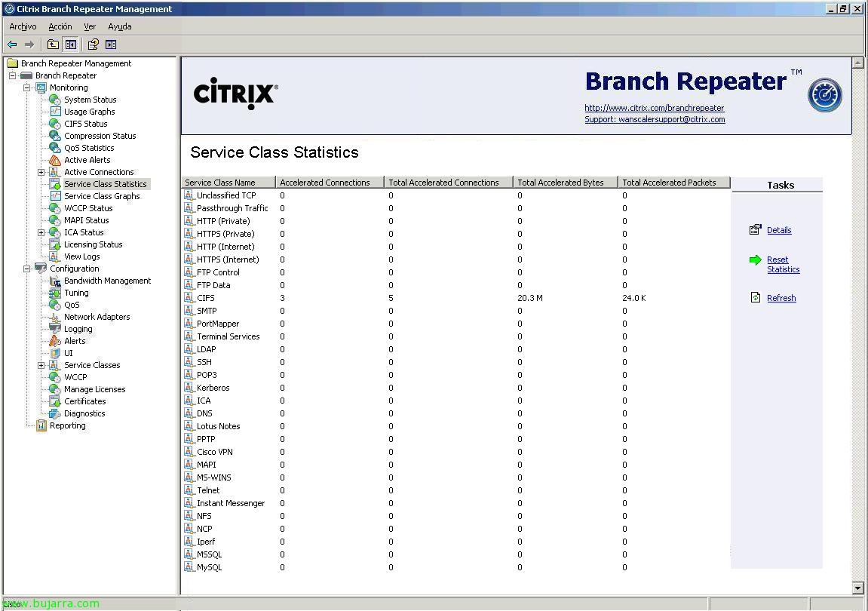This screenshot has width=868, height=611.
Task: Click the Help toolbar icon
Action: pos(93,45)
